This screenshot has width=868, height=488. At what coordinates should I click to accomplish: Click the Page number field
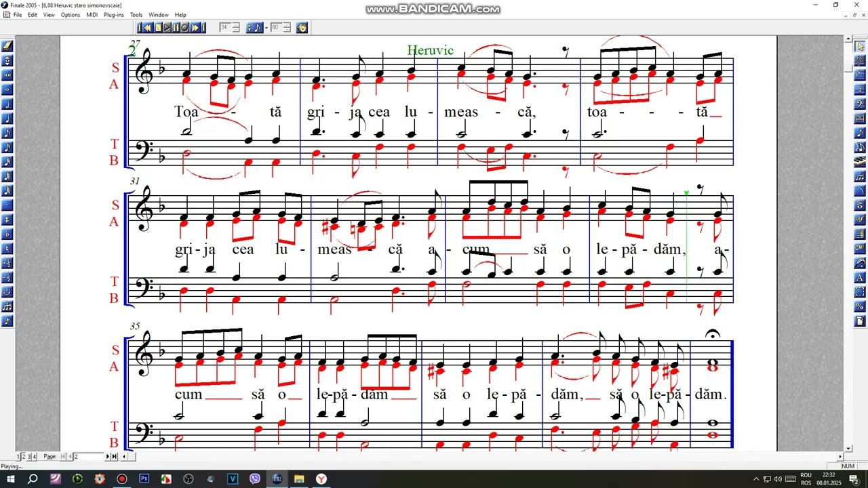coord(88,457)
